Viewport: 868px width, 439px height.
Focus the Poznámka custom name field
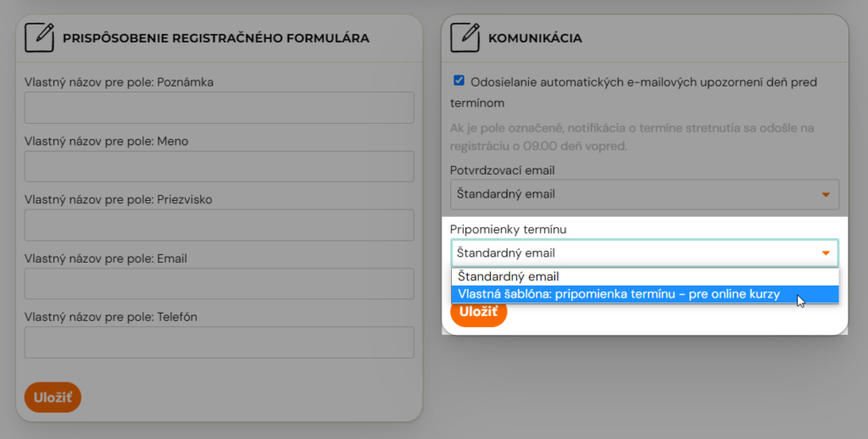pos(220,108)
